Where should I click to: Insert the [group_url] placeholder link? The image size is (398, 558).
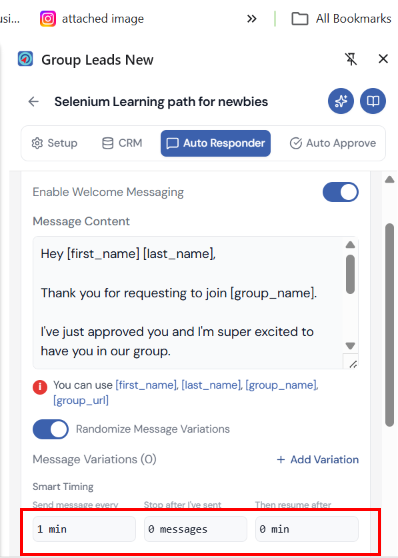click(x=81, y=400)
